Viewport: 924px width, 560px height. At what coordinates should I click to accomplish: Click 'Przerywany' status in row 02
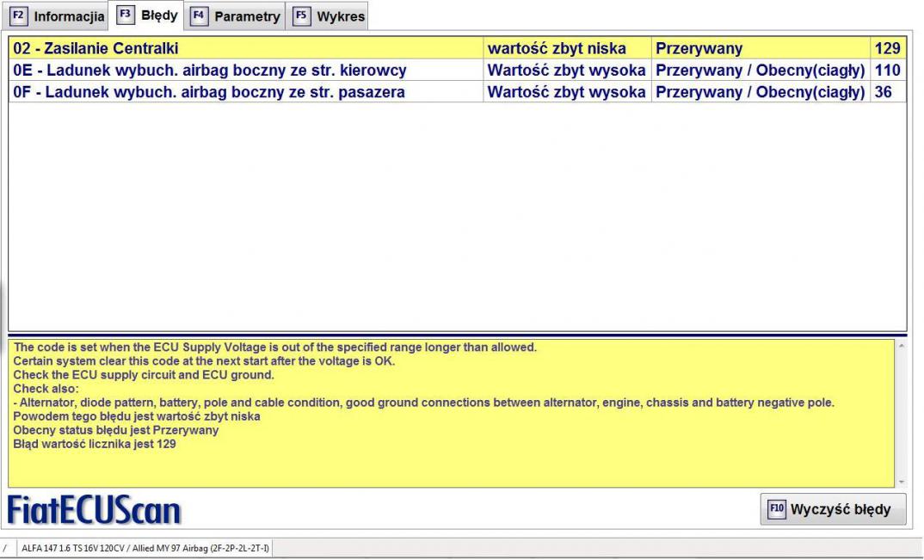[761, 48]
